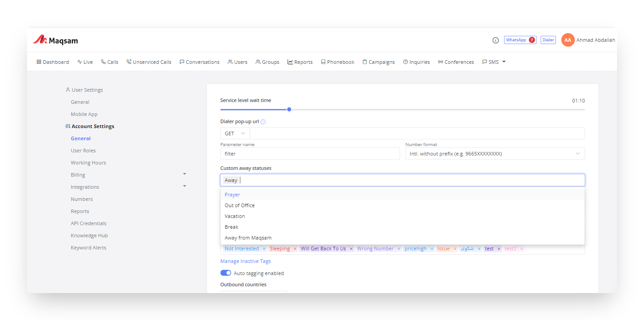Image resolution: width=644 pixels, height=320 pixels.
Task: Open the Numbers settings
Action: point(81,199)
